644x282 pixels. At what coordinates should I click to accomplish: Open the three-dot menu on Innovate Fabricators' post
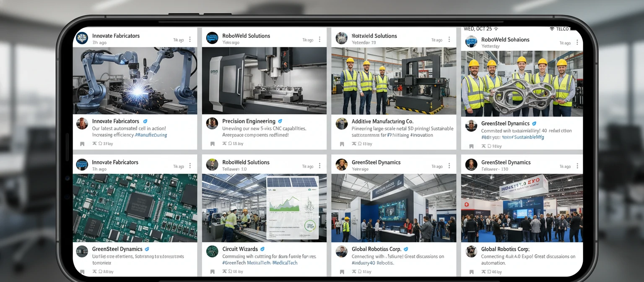click(191, 38)
